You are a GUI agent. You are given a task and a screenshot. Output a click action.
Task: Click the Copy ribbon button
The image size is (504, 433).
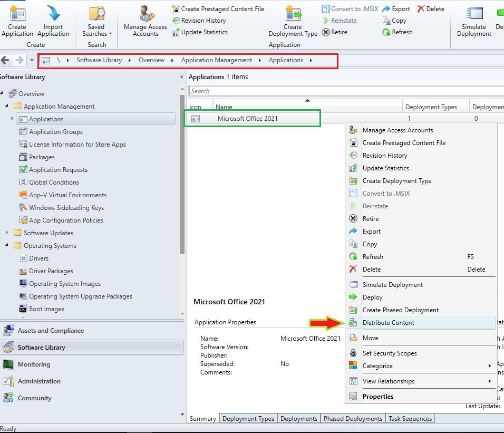click(394, 21)
